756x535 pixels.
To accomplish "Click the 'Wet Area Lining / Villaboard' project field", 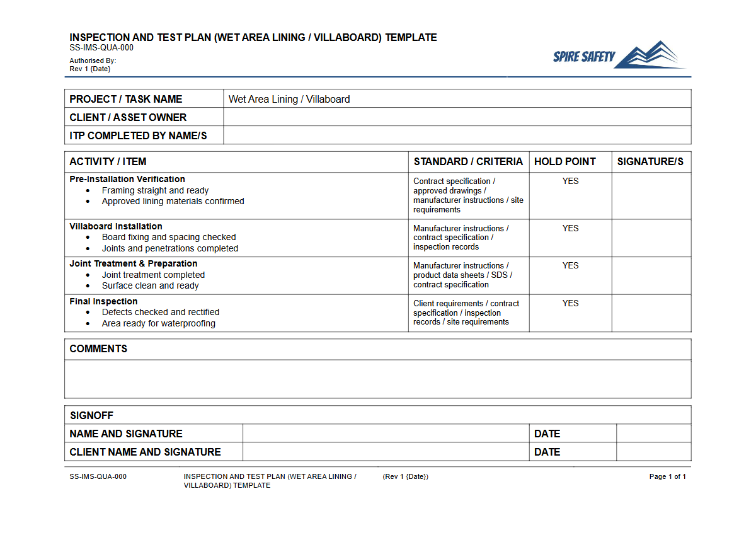I will (x=457, y=99).
